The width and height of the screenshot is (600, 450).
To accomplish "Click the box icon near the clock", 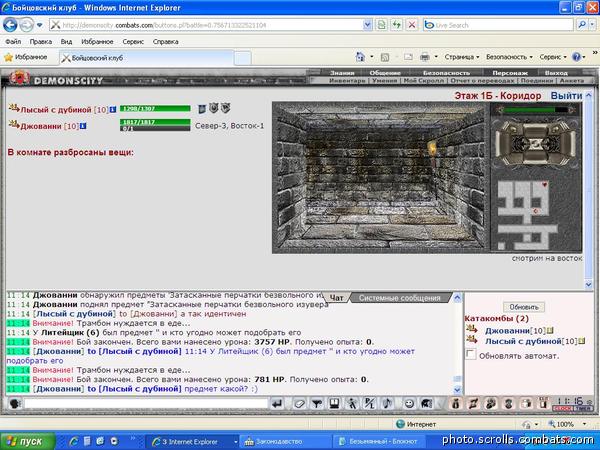I will (x=527, y=403).
